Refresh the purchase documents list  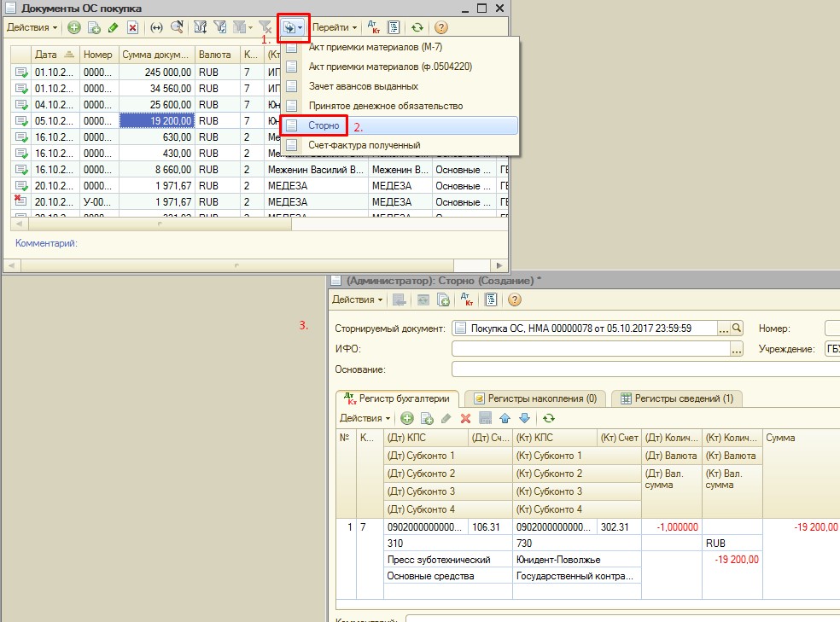pyautogui.click(x=417, y=27)
